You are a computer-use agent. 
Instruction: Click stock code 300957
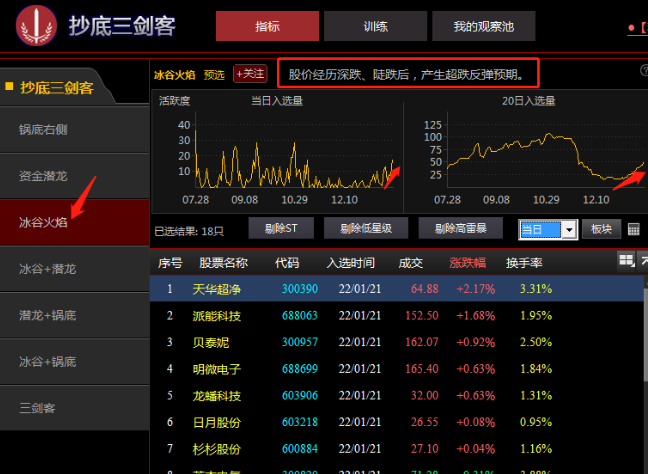pyautogui.click(x=300, y=342)
